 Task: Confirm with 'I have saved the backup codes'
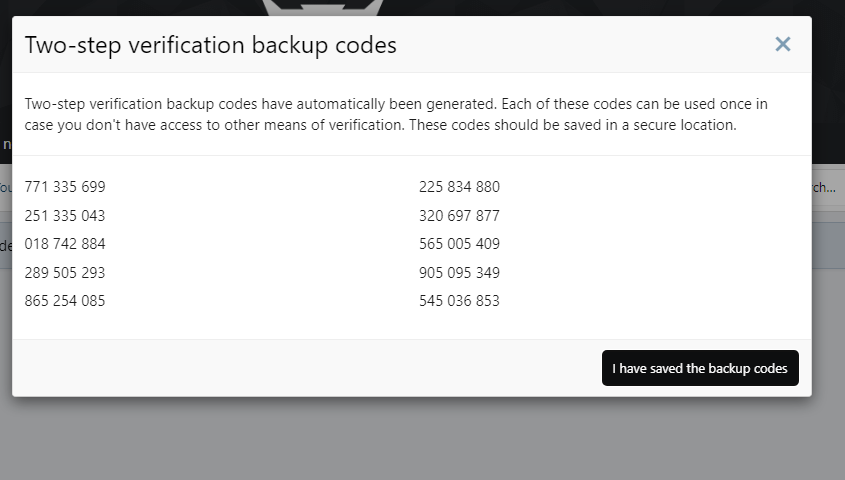(700, 368)
